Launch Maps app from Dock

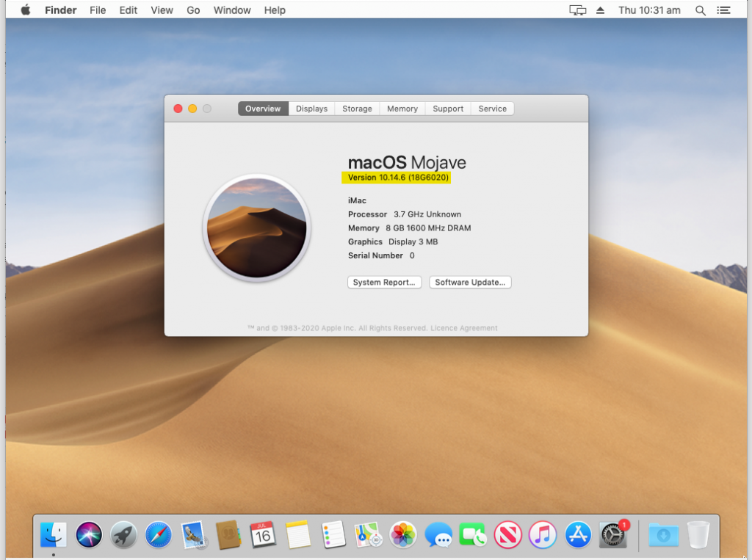(369, 534)
